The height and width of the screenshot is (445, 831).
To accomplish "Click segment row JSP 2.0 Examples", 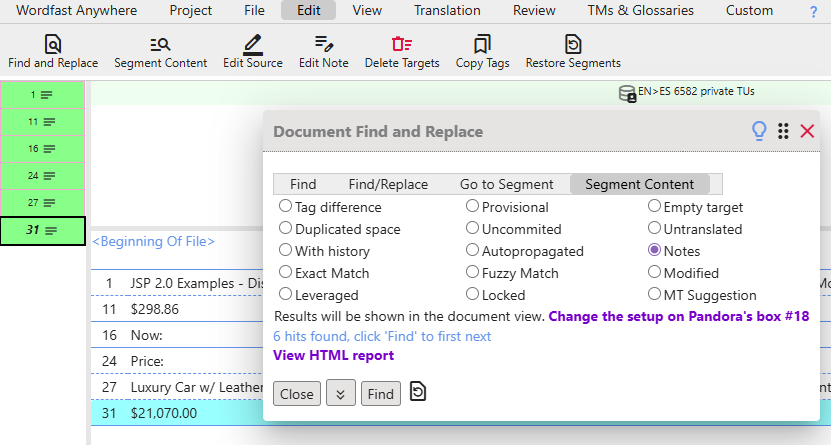I will [178, 283].
